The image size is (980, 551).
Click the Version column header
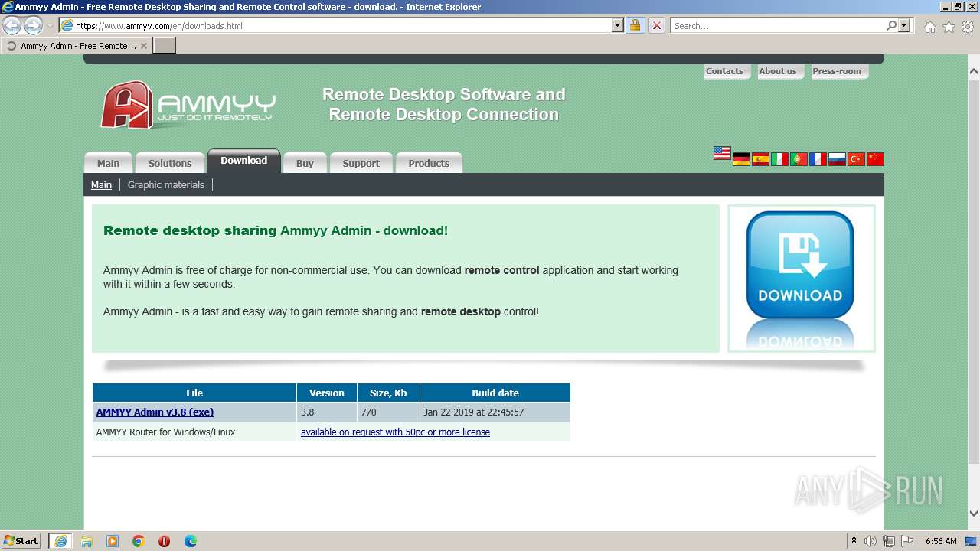[327, 393]
